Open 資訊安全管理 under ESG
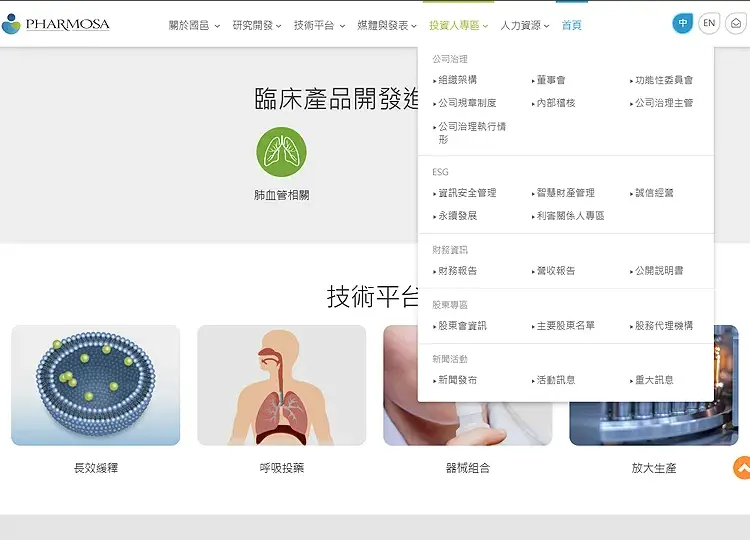Image resolution: width=750 pixels, height=540 pixels. click(x=466, y=193)
